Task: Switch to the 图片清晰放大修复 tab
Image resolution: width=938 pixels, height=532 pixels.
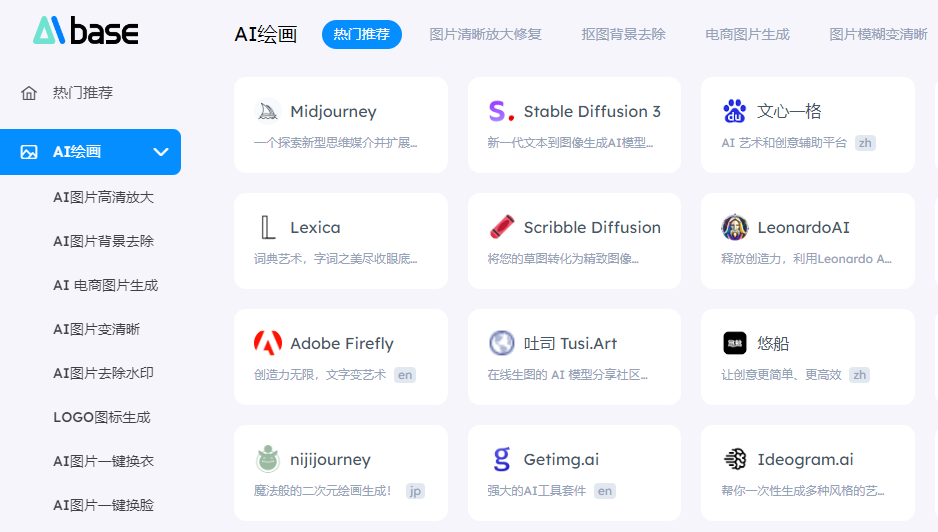Action: (x=485, y=35)
